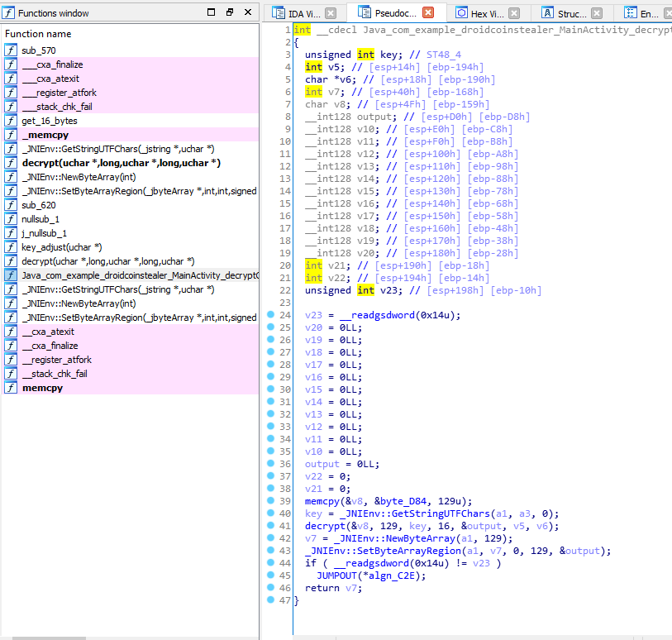Close the Functions window panel
672x640 pixels.
(248, 13)
